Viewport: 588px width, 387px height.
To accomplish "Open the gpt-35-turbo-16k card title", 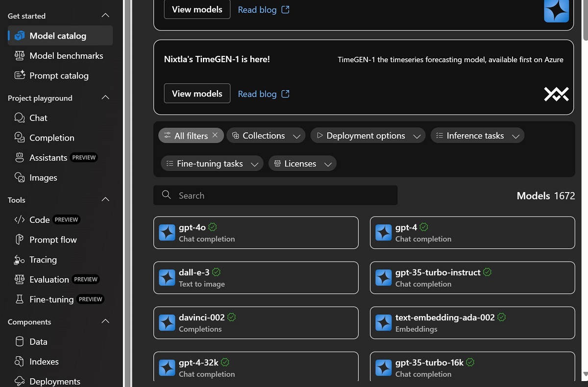I will pos(429,363).
